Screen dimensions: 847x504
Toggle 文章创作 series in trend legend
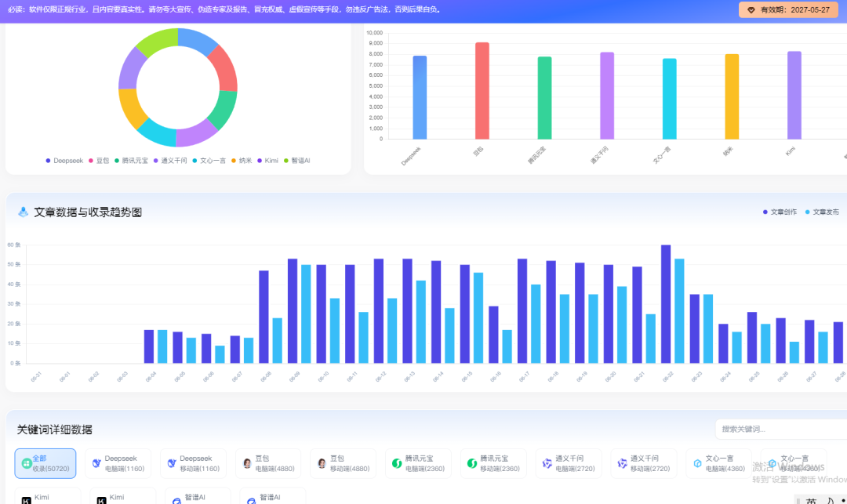pyautogui.click(x=780, y=212)
